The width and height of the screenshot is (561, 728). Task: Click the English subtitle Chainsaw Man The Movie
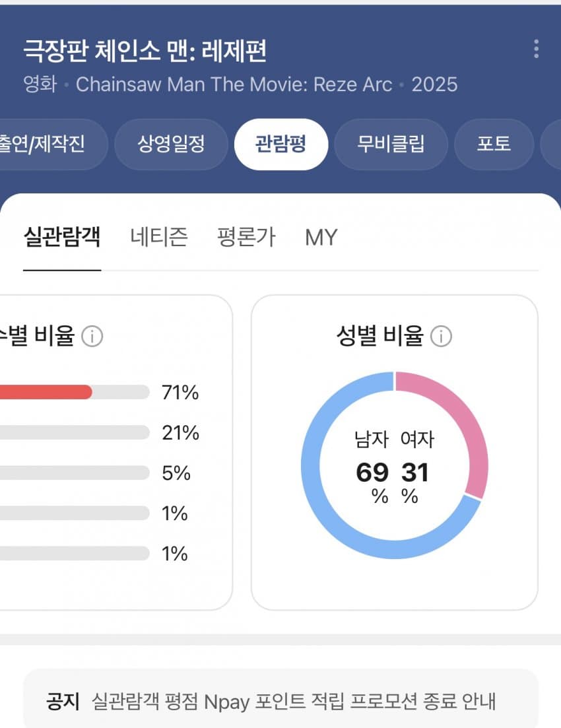[x=234, y=84]
